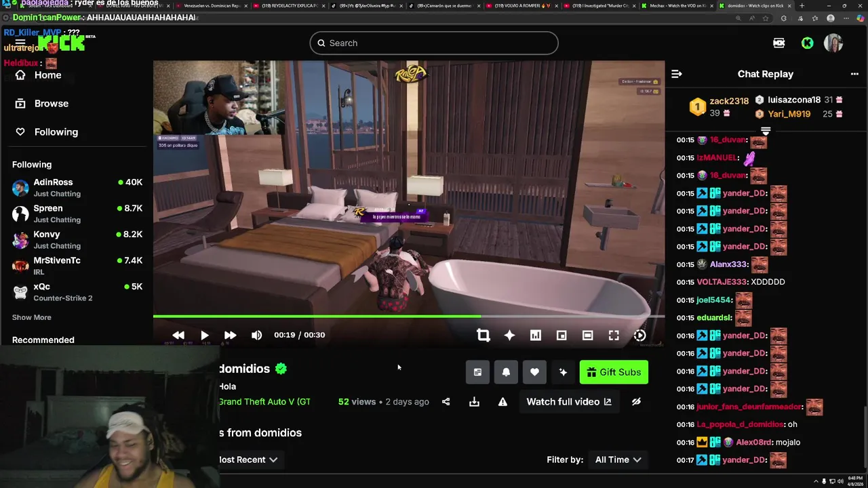Seek on the green clip progress bar
Image resolution: width=868 pixels, height=488 pixels.
409,316
